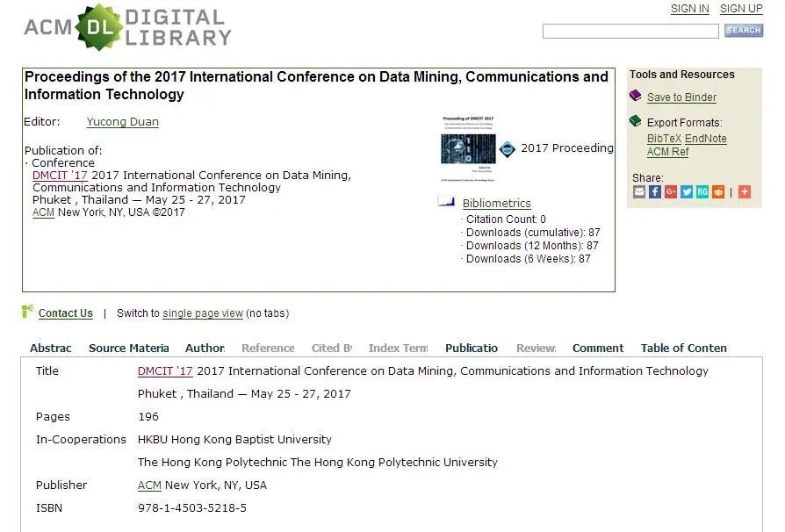Click the Contact Us green icon

[x=27, y=312]
